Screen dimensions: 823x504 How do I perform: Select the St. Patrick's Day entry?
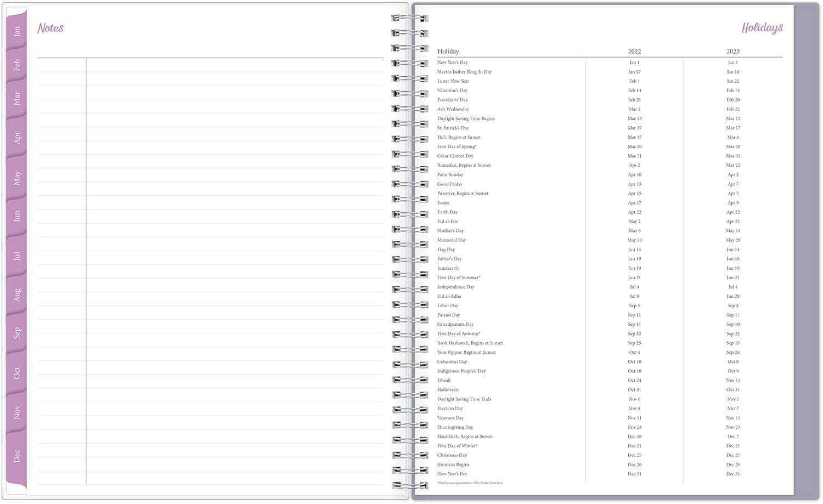453,128
